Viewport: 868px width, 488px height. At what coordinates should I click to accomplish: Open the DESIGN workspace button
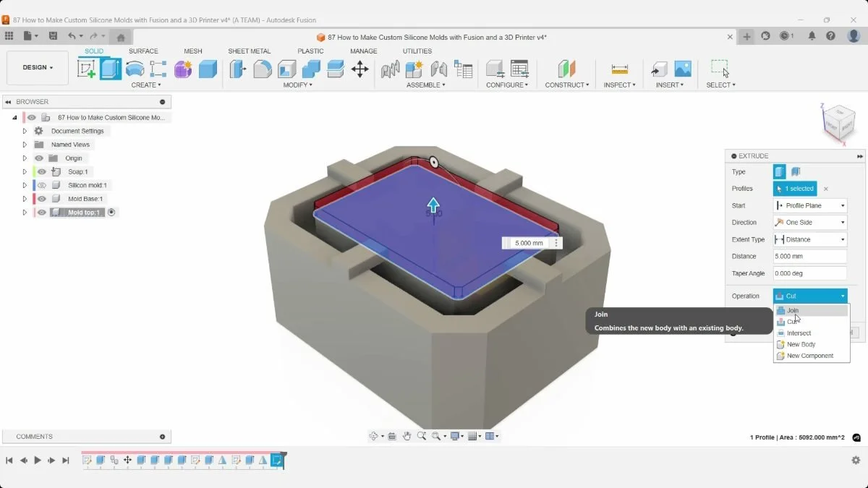(x=38, y=67)
